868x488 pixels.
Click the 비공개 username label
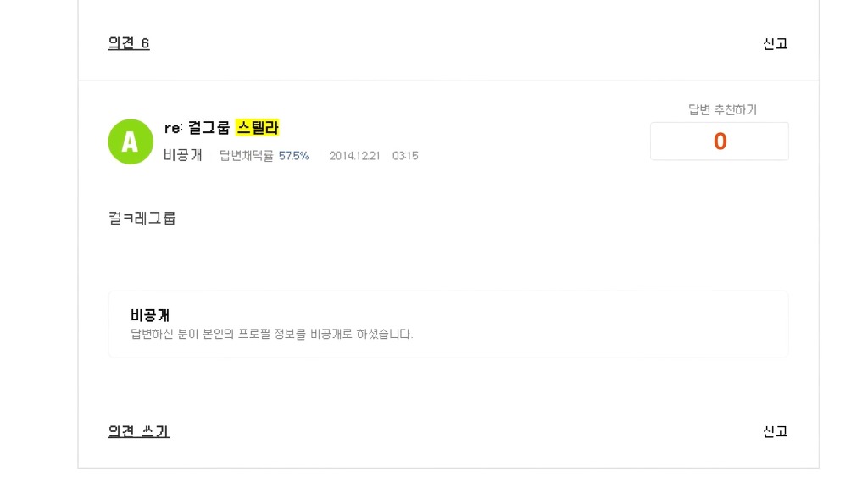181,156
